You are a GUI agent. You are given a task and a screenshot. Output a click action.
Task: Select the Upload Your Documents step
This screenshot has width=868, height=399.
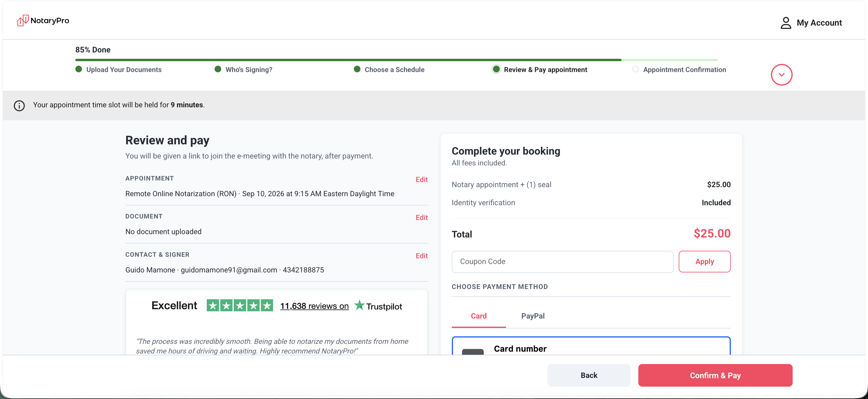tap(118, 69)
